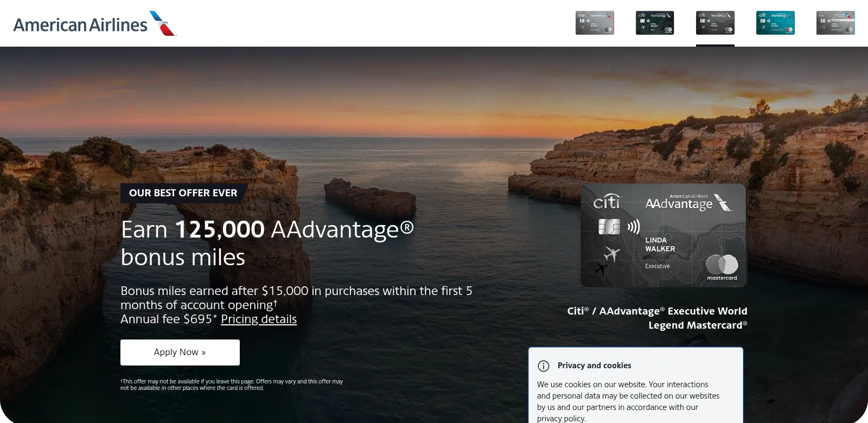Click the 'Bonus miles earned after $15,000' line
This screenshot has width=868, height=423.
[296, 298]
